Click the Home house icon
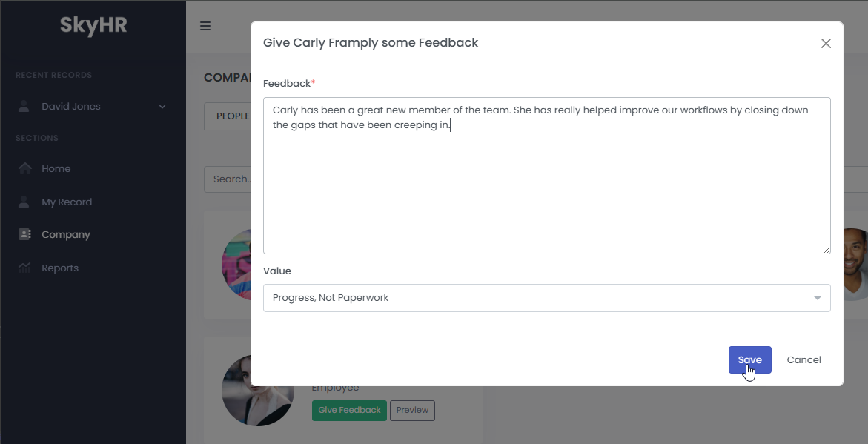 click(x=25, y=168)
